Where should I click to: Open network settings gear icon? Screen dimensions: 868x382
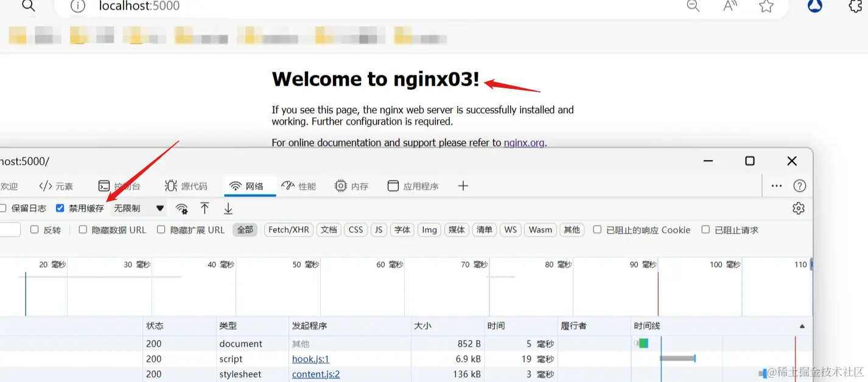point(799,208)
